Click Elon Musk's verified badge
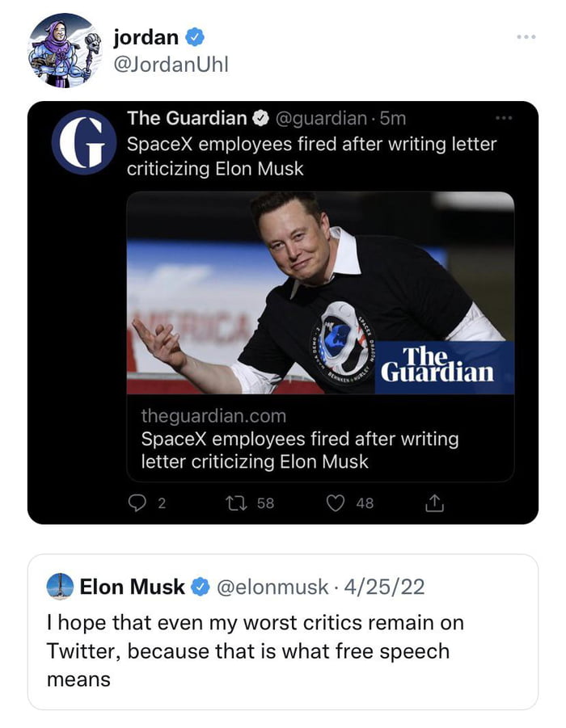Image resolution: width=566 pixels, height=728 pixels. [200, 587]
